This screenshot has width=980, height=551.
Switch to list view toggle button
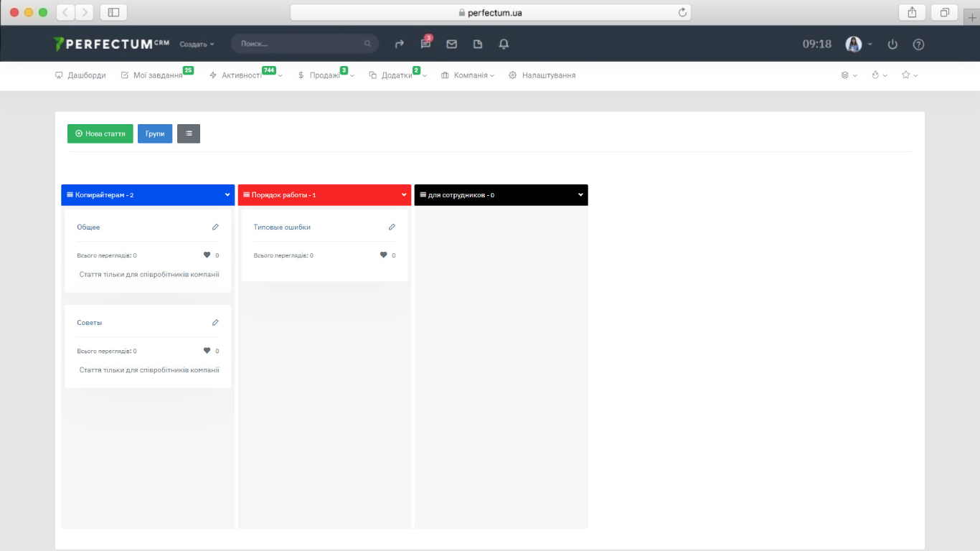(189, 133)
